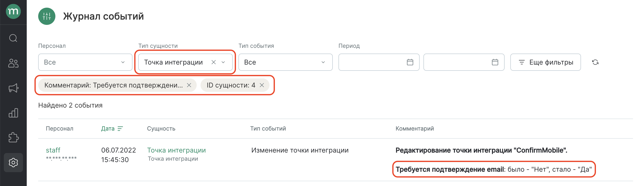Open the bar chart analytics icon
The image size is (644, 186).
13,113
